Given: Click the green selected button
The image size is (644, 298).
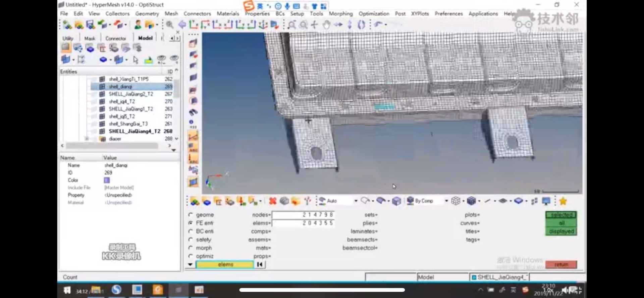Looking at the screenshot, I should click(x=561, y=215).
